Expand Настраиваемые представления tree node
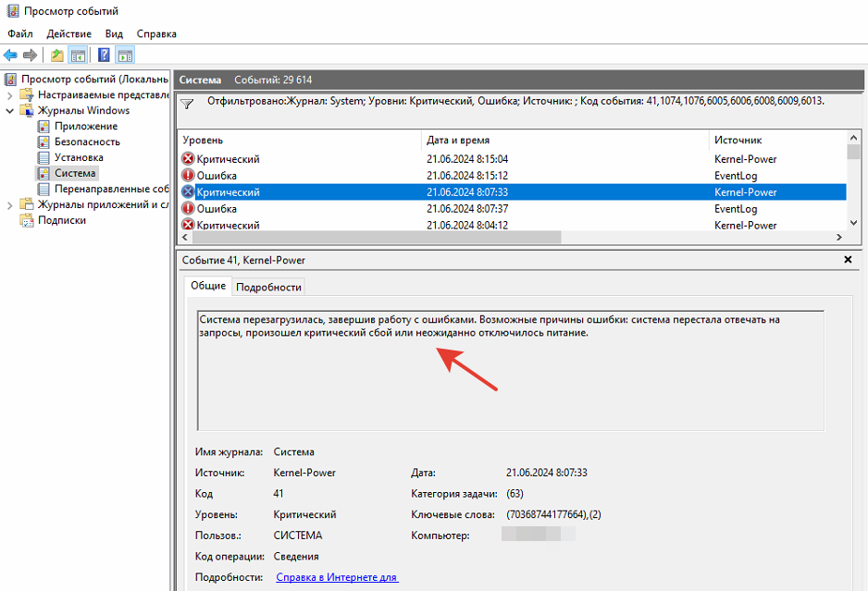 (9, 95)
